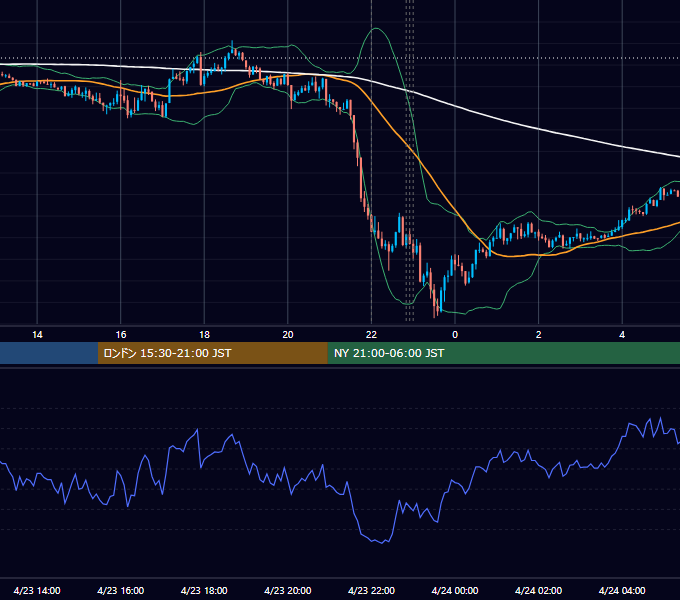Click hour label 22 on the price chart axis
This screenshot has height=600, width=680.
(371, 335)
